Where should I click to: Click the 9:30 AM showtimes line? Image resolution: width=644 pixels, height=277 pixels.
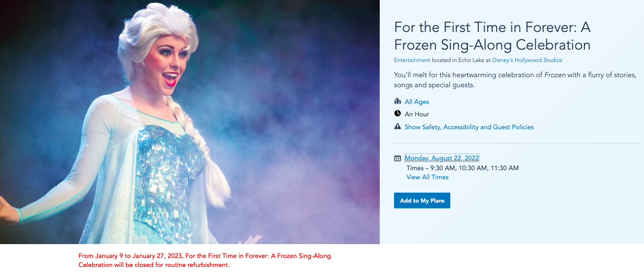(x=462, y=168)
